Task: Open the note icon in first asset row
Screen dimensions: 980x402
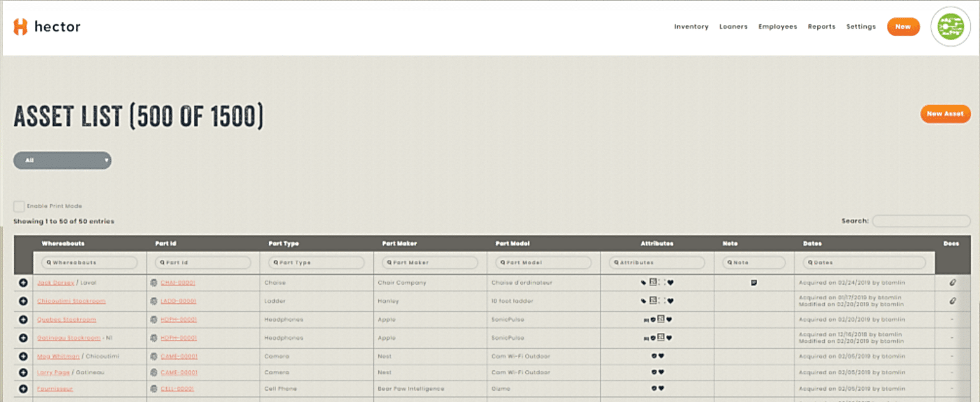Action: tap(753, 283)
